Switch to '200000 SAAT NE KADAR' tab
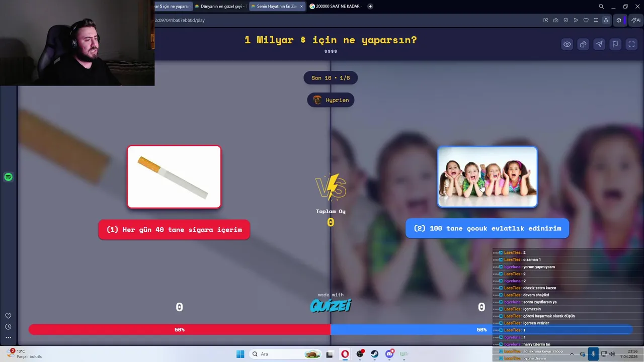Screen dimensions: 644x362 (335, 7)
